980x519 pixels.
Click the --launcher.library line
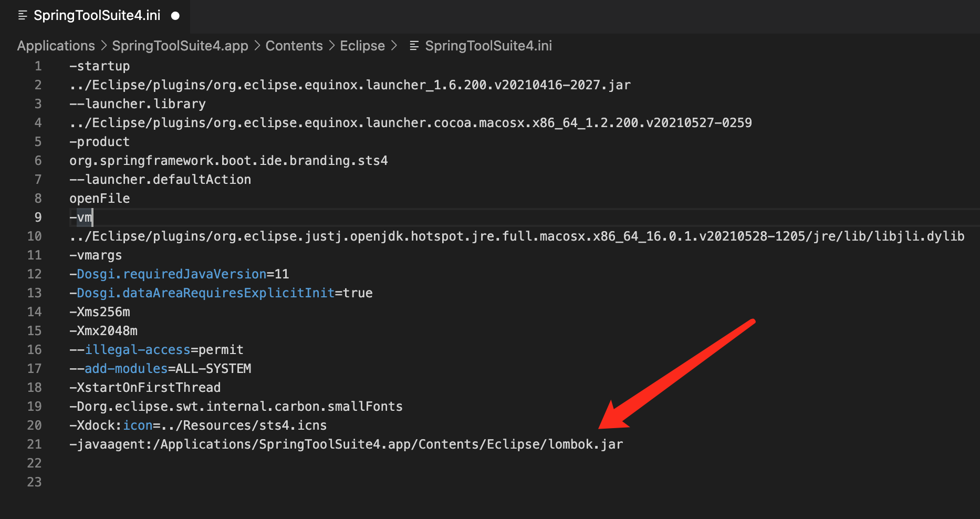click(x=138, y=104)
